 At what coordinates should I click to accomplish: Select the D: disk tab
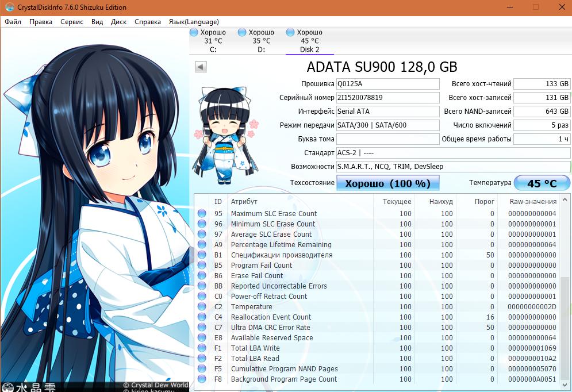click(261, 41)
